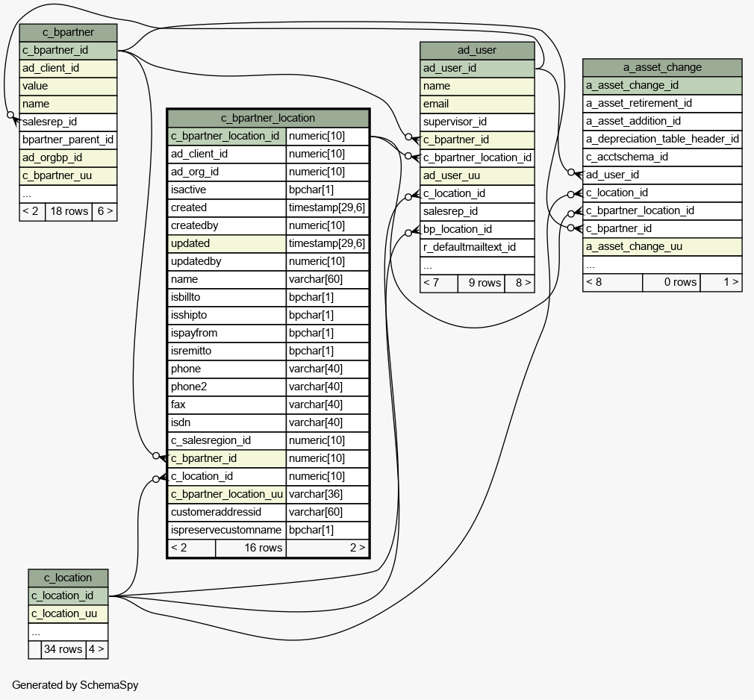Select the c_location table title
This screenshot has width=754, height=700.
point(68,578)
